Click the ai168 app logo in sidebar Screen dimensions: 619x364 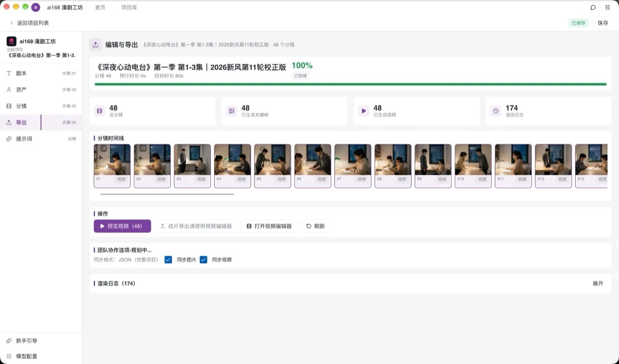pyautogui.click(x=11, y=41)
